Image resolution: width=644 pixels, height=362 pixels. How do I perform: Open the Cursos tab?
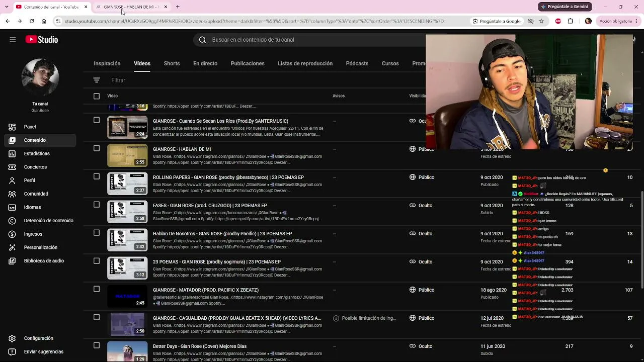390,64
